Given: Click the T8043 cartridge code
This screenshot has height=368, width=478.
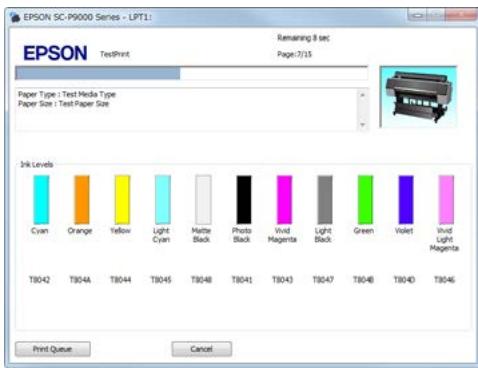Looking at the screenshot, I should (x=283, y=279).
